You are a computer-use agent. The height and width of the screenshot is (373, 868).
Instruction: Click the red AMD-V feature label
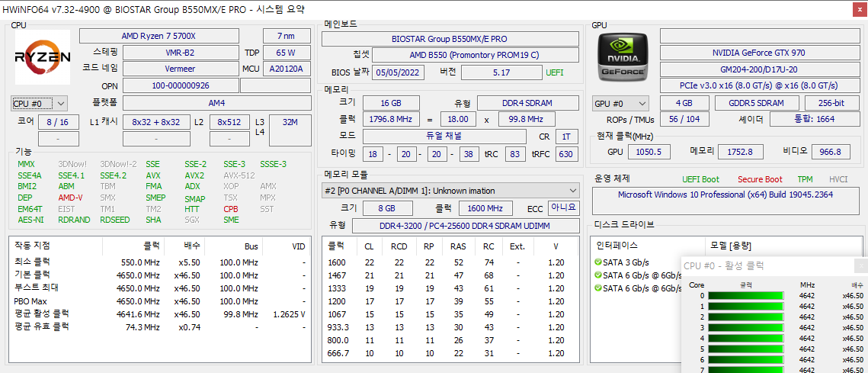pos(70,198)
